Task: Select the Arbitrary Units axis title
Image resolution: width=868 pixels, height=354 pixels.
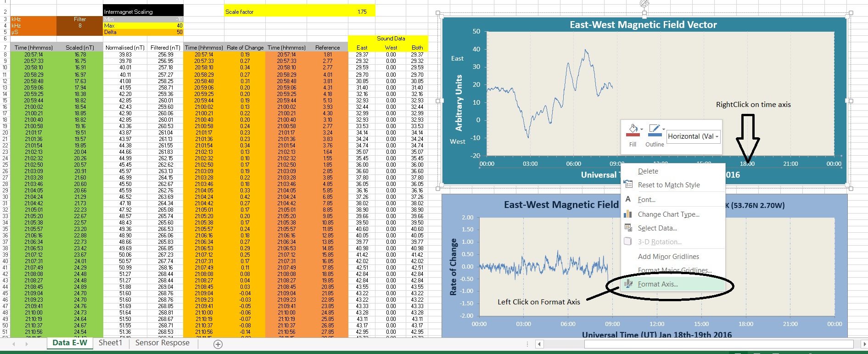Action: point(459,104)
